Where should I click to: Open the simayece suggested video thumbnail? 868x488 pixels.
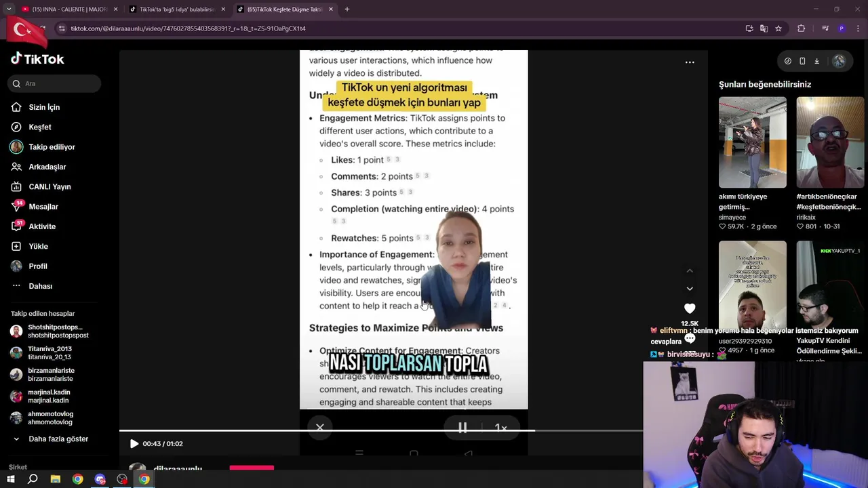[753, 142]
